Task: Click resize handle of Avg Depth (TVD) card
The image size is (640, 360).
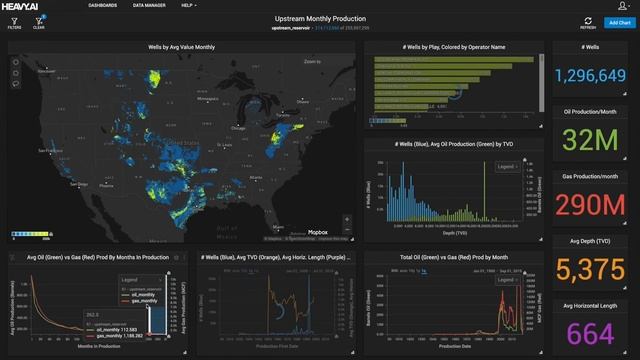Action: 625,288
